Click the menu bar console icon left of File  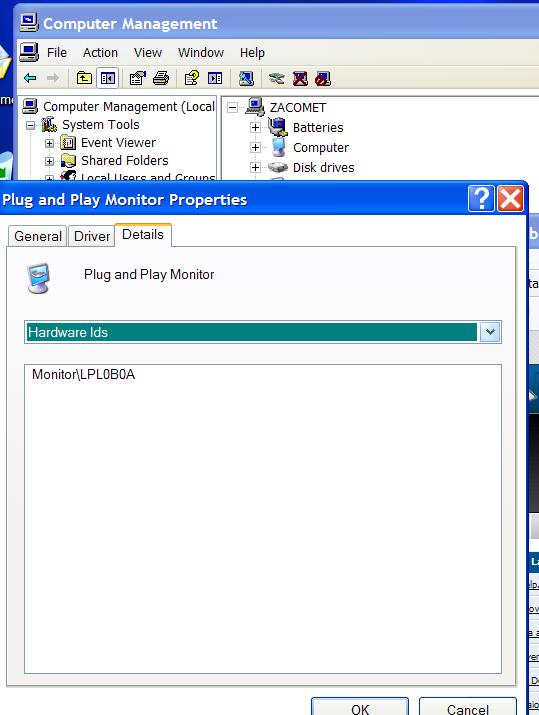(x=29, y=52)
